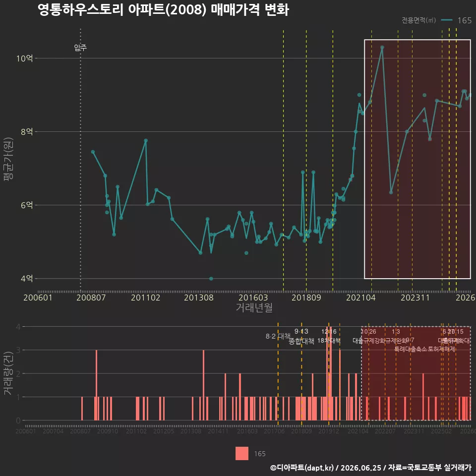
Task: Click the 거래년월 x-axis title
Action: click(254, 307)
